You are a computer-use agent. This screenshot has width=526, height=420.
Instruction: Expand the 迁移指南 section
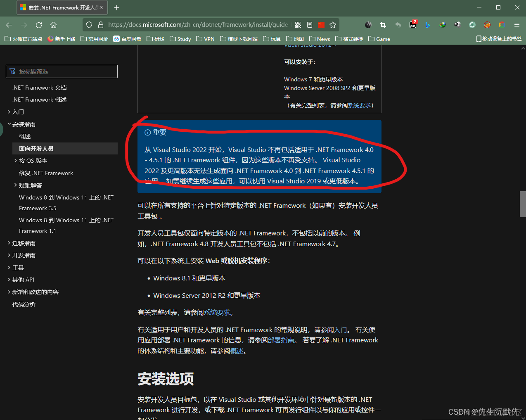(x=9, y=243)
